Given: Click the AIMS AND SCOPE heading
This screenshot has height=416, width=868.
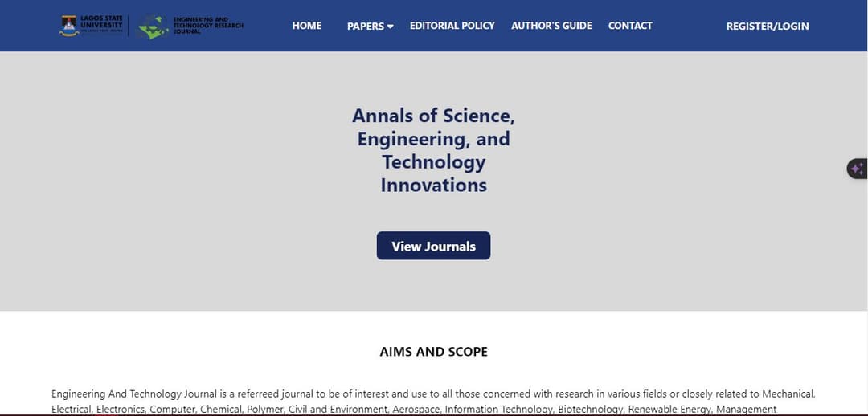Looking at the screenshot, I should (x=433, y=352).
